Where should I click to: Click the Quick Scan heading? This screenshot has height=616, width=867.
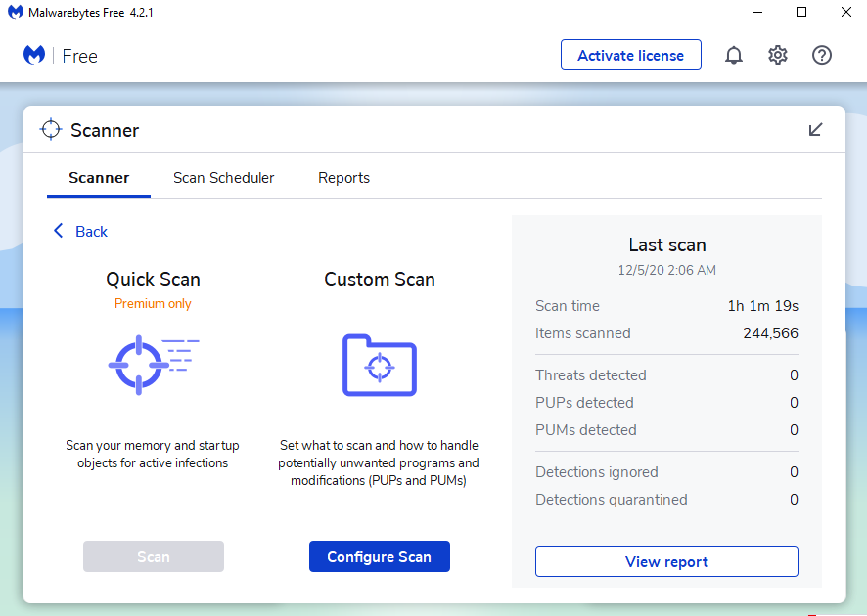[153, 279]
